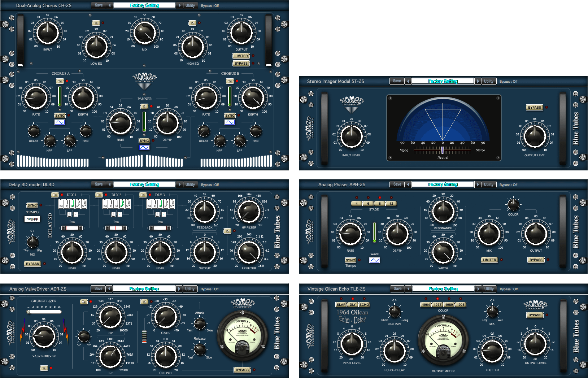
Task: Toggle BYPASS on the Stereo Imager
Action: click(x=535, y=107)
